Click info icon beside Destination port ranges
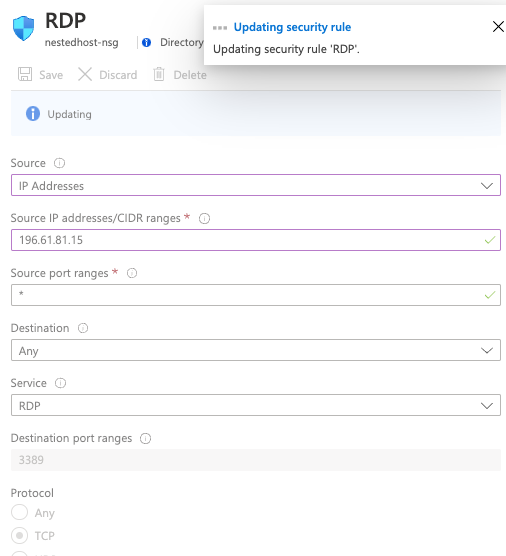This screenshot has height=556, width=506. click(145, 438)
